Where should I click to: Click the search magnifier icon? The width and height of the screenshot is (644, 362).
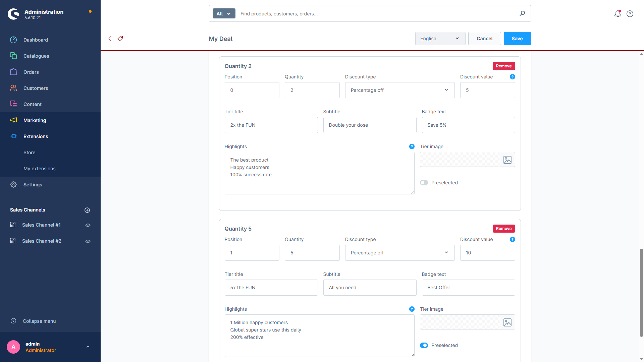[522, 13]
